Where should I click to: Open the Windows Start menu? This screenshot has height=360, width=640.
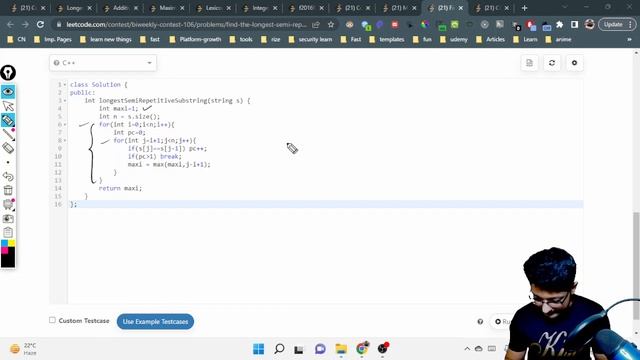(x=258, y=349)
